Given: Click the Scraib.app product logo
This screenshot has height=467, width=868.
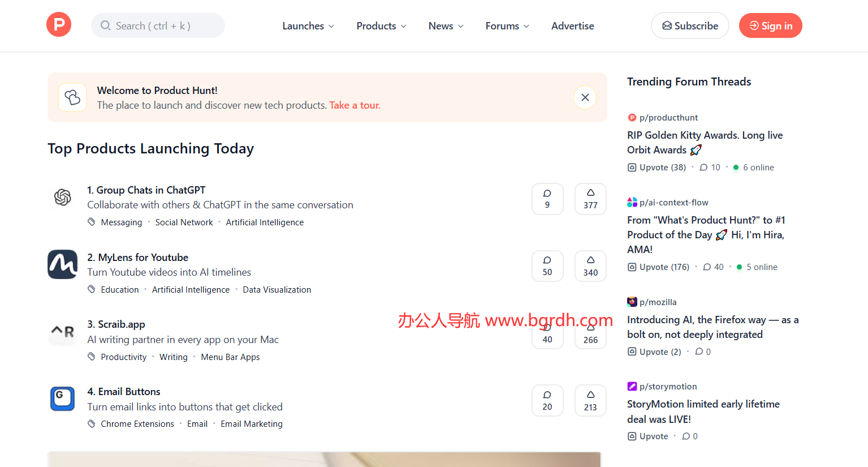Looking at the screenshot, I should (62, 332).
